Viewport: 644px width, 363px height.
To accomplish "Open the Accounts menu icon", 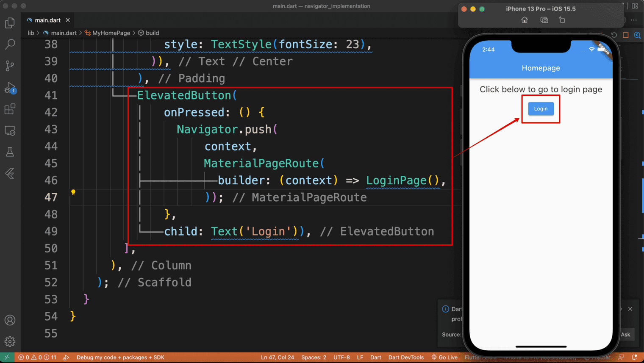I will click(10, 320).
